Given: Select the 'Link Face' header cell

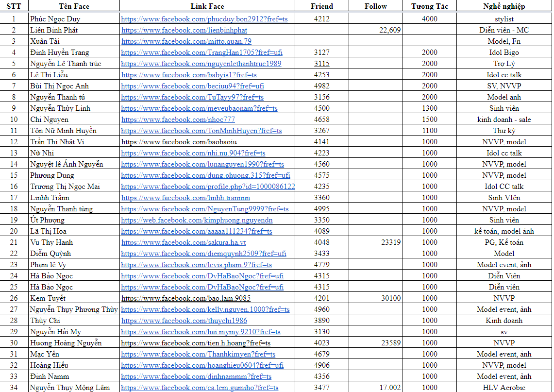Looking at the screenshot, I should click(x=207, y=6).
